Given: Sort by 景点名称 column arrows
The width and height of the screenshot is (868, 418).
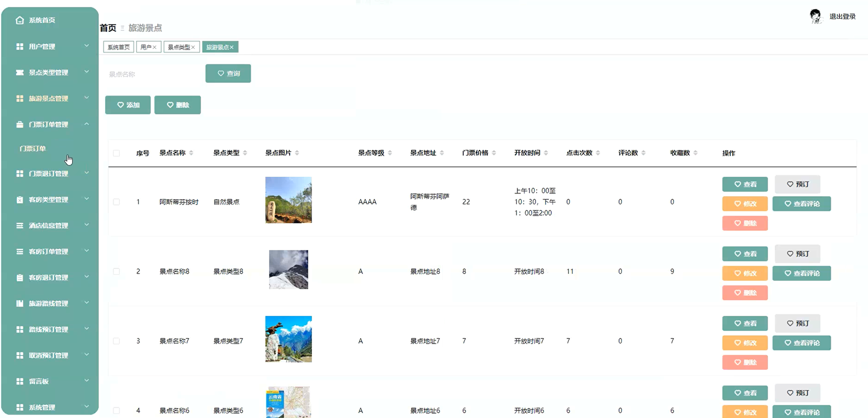Looking at the screenshot, I should click(x=191, y=153).
